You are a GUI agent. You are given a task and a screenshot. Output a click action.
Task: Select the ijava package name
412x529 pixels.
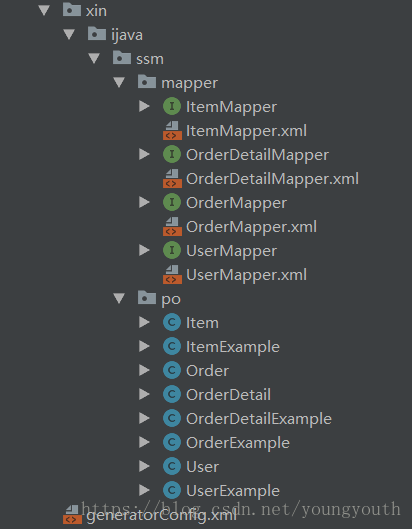tap(127, 35)
